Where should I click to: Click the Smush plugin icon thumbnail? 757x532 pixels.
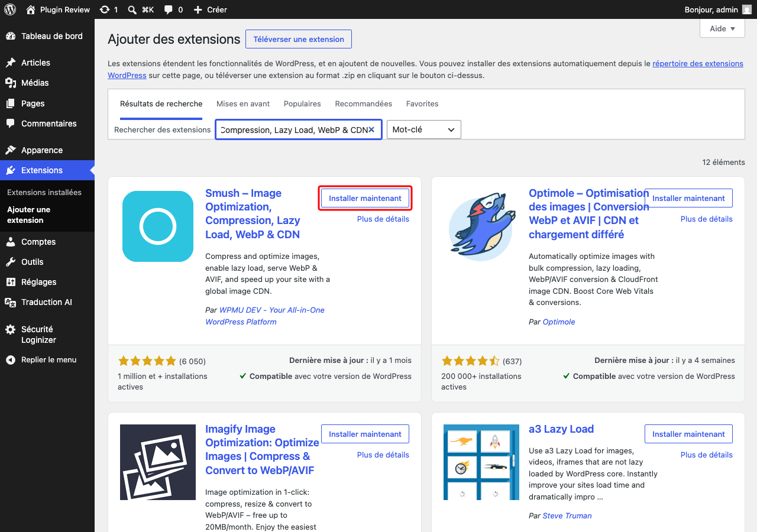click(158, 226)
